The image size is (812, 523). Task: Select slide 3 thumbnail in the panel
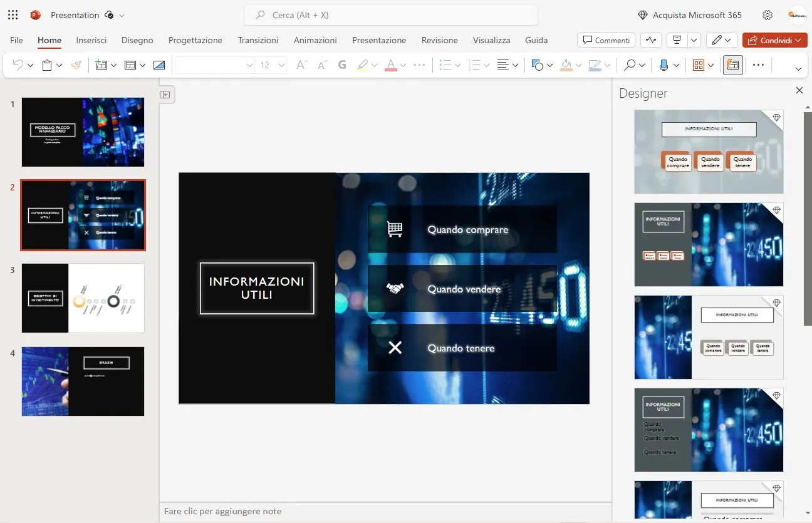(x=83, y=299)
